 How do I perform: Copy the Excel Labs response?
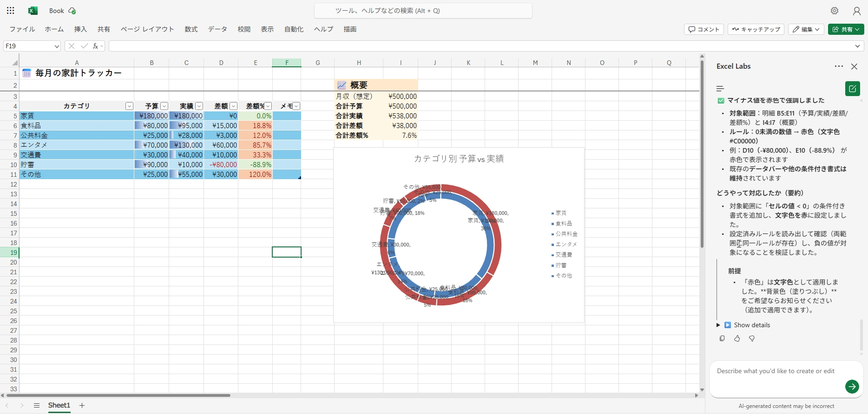pyautogui.click(x=722, y=339)
